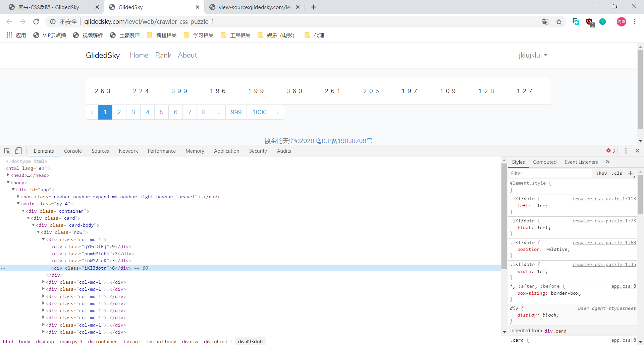644x345 pixels.
Task: Open the Apps shortcut in bookmarks bar
Action: [16, 35]
